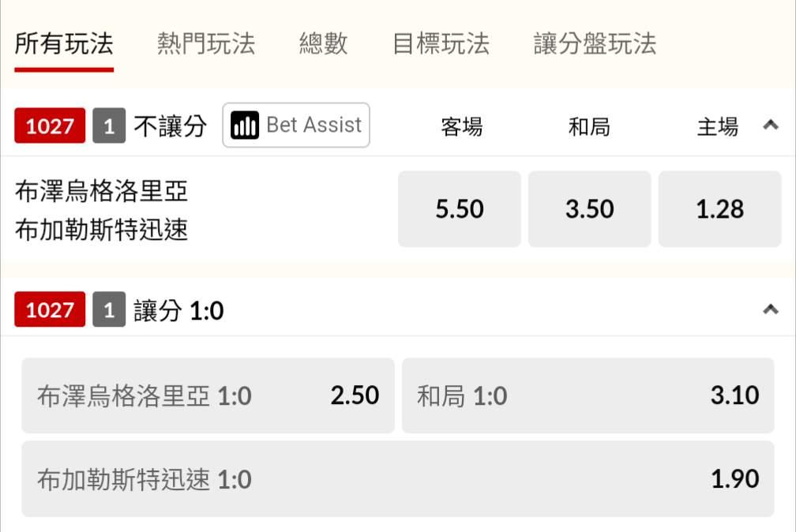The height and width of the screenshot is (532, 796).
Task: Open the 讓分盤玩法 tab
Action: click(x=595, y=43)
